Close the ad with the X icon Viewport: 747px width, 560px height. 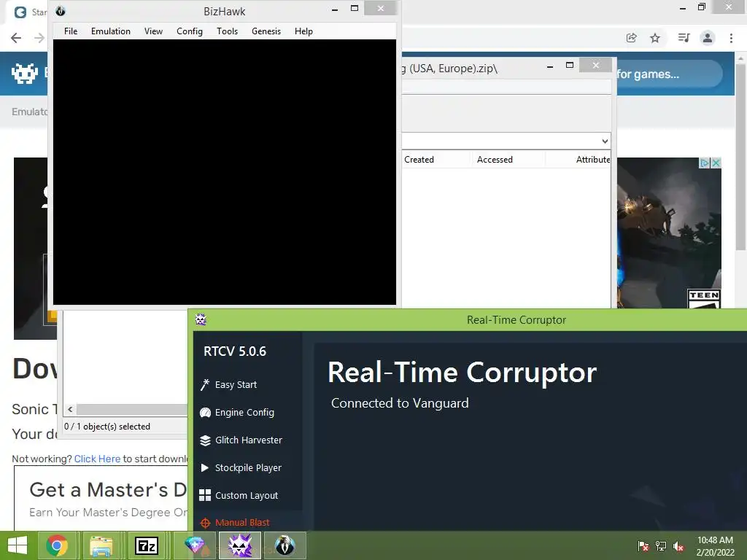[x=716, y=163]
